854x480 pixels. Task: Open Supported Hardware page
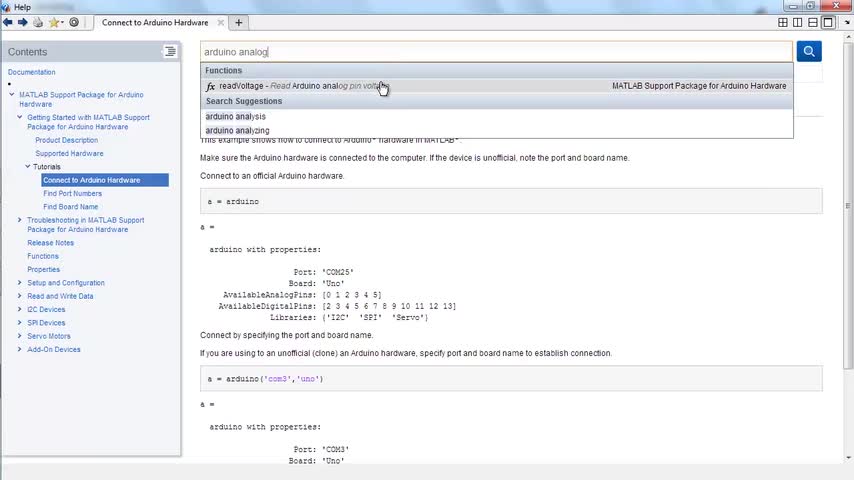pos(69,154)
